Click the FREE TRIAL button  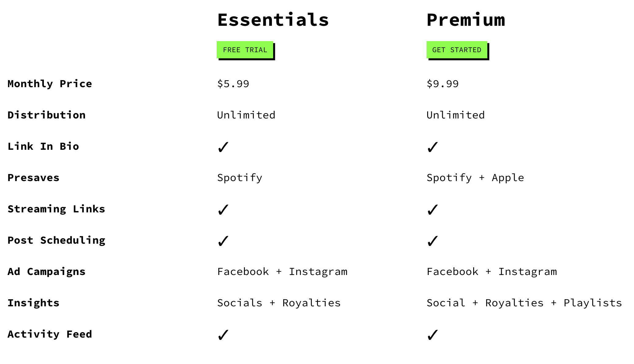245,50
